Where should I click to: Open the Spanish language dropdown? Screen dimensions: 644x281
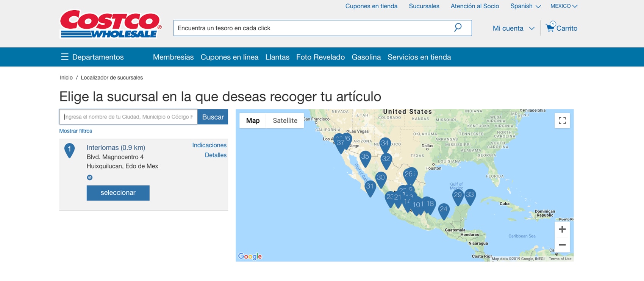coord(525,6)
